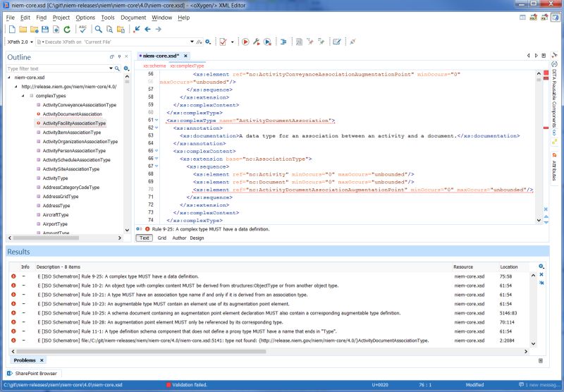The image size is (564, 392).
Task: Click the Resource column header
Action: [x=463, y=267]
